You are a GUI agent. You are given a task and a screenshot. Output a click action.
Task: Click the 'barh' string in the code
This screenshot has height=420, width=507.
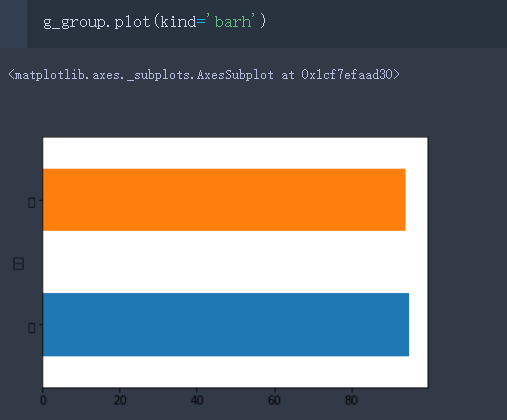[x=233, y=22]
